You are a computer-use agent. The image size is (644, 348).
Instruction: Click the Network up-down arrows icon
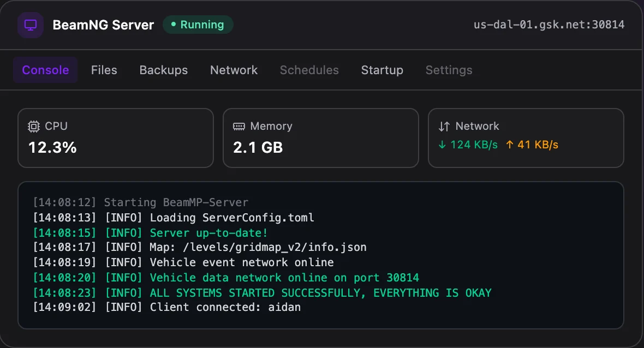coord(444,127)
